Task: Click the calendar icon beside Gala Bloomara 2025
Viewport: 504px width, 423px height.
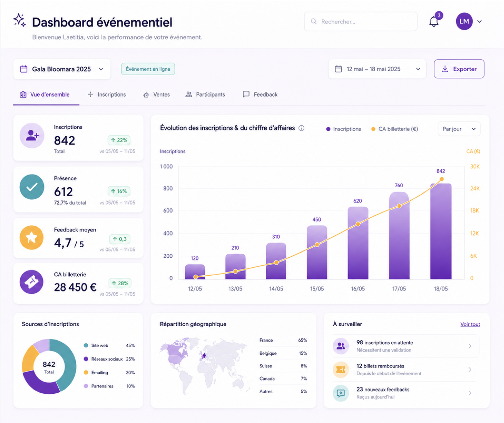Action: 24,69
